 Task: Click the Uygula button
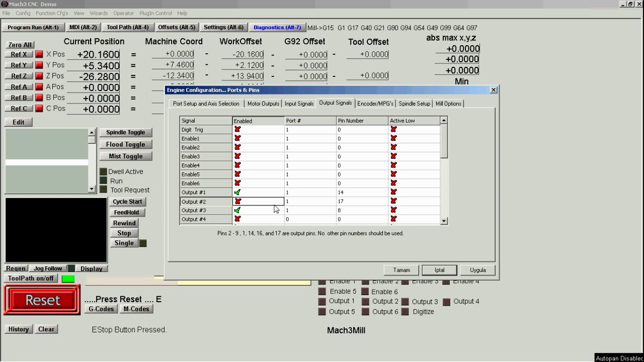[478, 270]
